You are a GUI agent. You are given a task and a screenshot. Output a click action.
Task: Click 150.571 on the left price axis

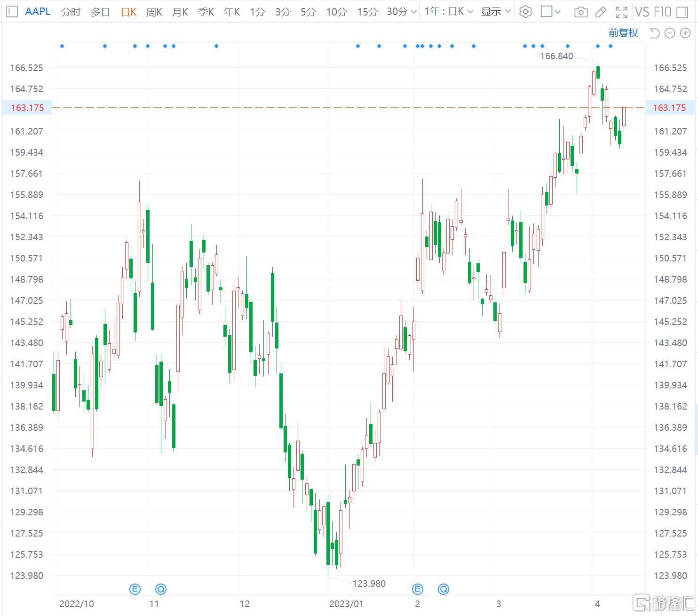pyautogui.click(x=26, y=258)
